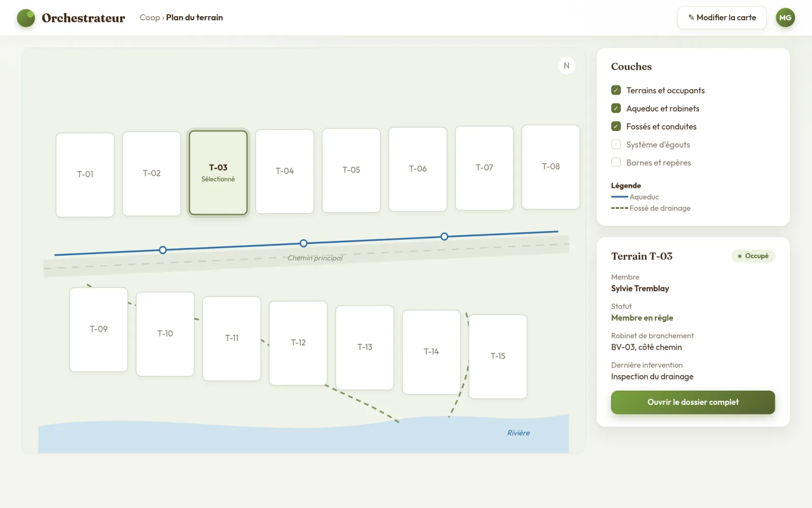This screenshot has height=508, width=812.
Task: Go to Coop breadcrumb
Action: pyautogui.click(x=150, y=18)
